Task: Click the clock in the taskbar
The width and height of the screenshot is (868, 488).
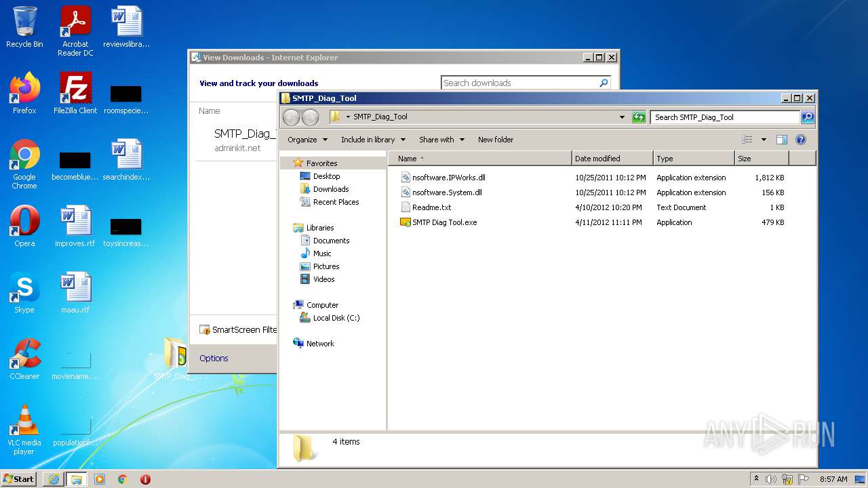Action: (833, 479)
